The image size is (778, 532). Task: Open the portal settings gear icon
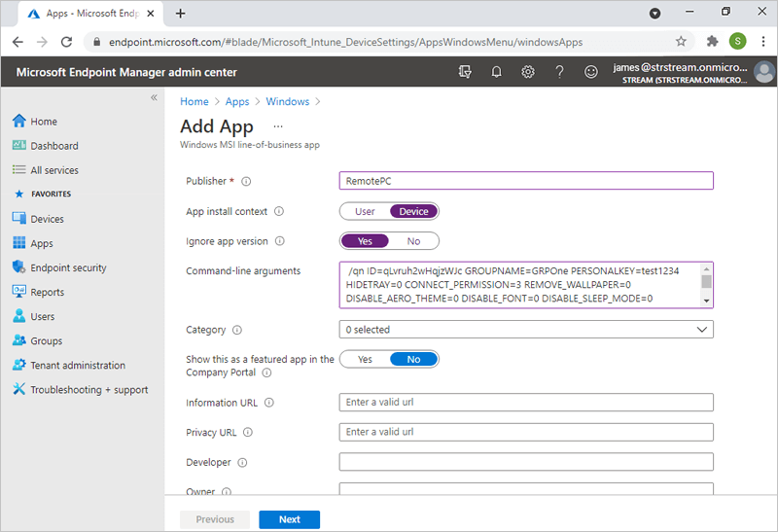tap(528, 72)
